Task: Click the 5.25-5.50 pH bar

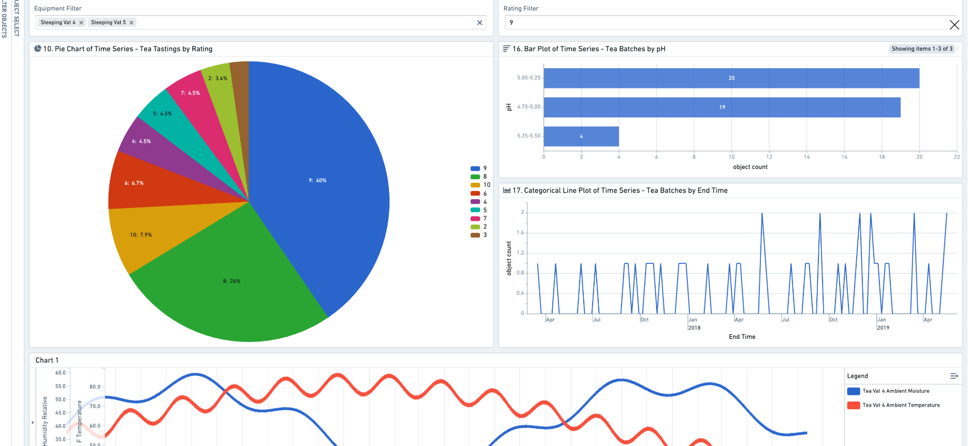Action: tap(581, 137)
